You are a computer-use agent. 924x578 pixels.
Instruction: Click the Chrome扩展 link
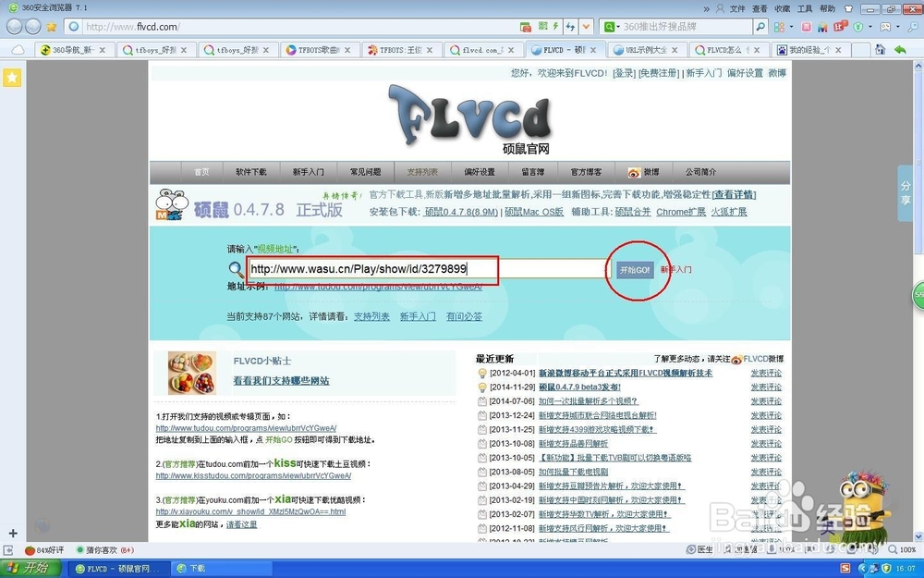pos(681,212)
